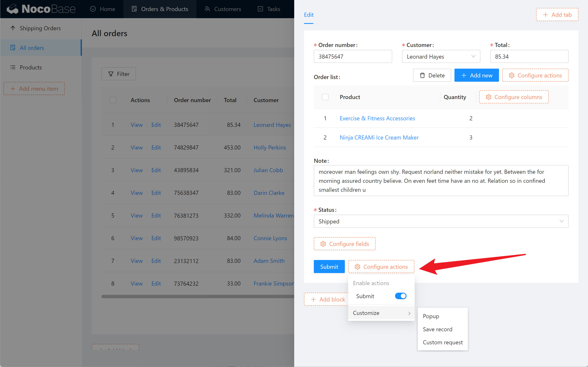Click the Order number input field
The width and height of the screenshot is (588, 367).
(353, 56)
